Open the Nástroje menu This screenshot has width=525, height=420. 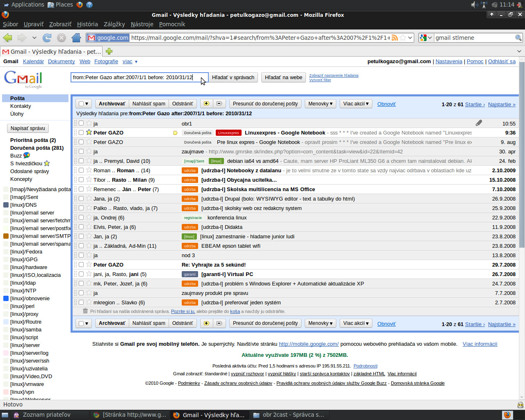pos(142,24)
